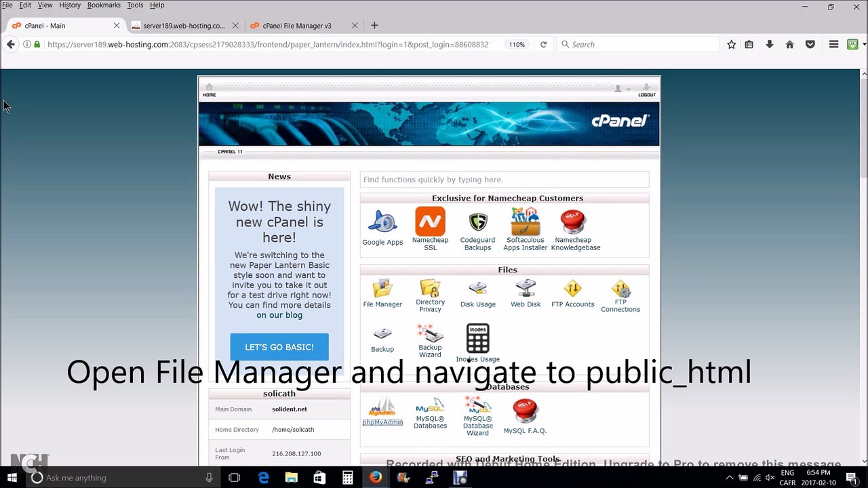
Task: Open phpMyAdmin
Action: 382,412
